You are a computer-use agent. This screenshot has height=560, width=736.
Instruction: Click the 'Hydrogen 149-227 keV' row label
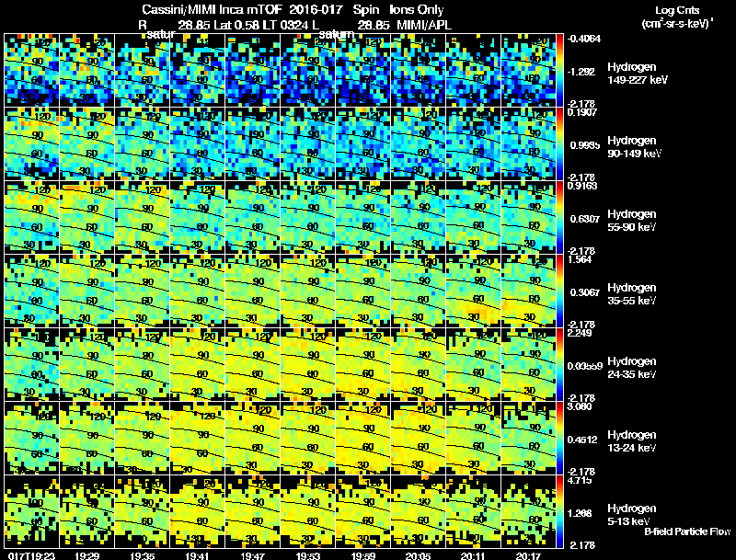tap(638, 74)
